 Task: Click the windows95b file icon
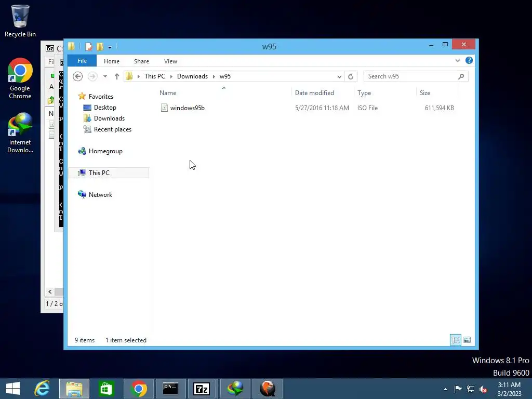(164, 108)
